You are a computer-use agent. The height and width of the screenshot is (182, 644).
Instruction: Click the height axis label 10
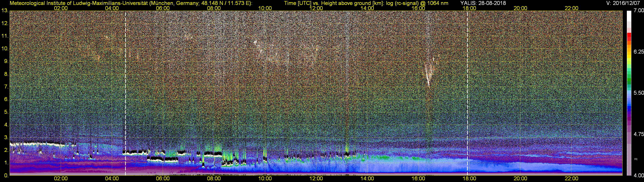[x=5, y=49]
